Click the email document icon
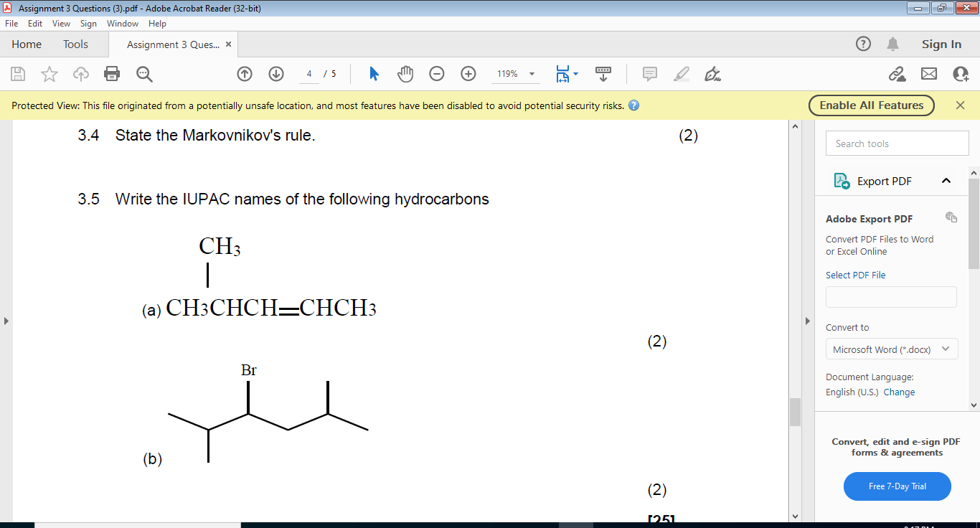 pyautogui.click(x=929, y=73)
